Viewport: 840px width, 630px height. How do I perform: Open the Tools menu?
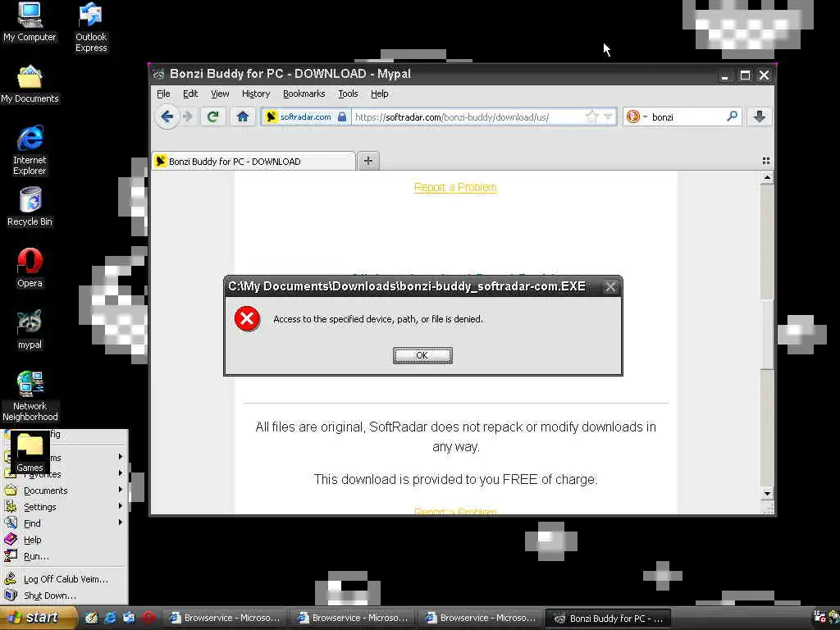tap(348, 94)
